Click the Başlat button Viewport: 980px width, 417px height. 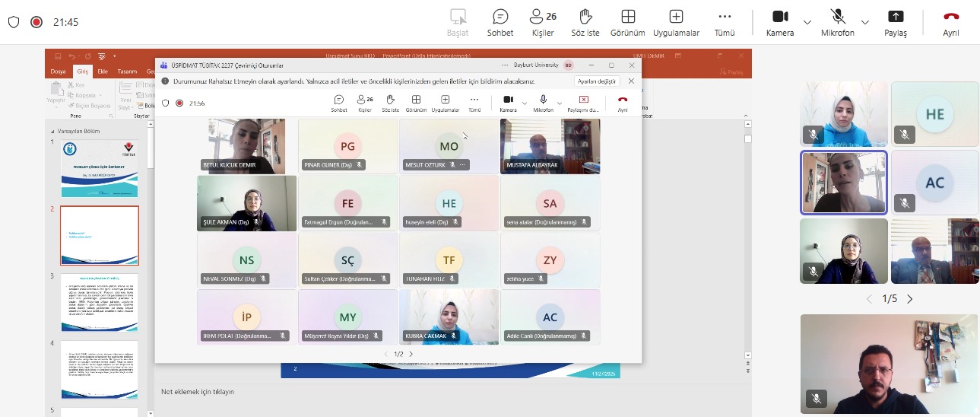point(458,23)
